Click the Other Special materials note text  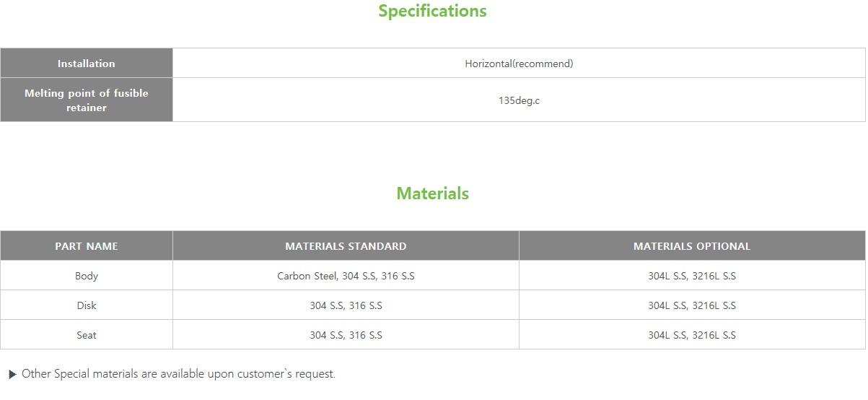pos(178,374)
